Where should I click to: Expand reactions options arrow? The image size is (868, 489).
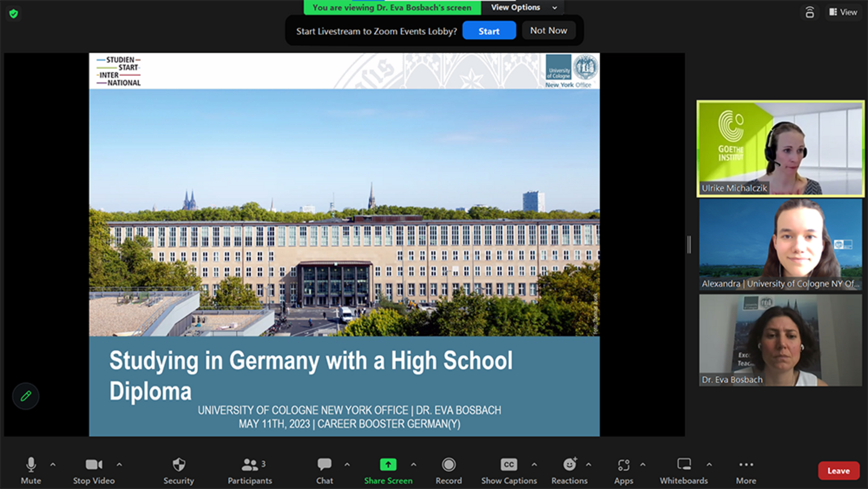coord(588,465)
